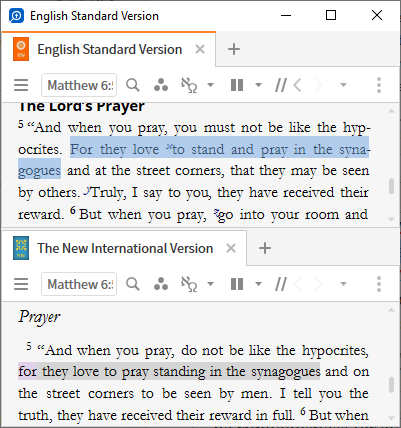Click footnote marker before 'Truly'
The image size is (401, 428).
point(87,190)
